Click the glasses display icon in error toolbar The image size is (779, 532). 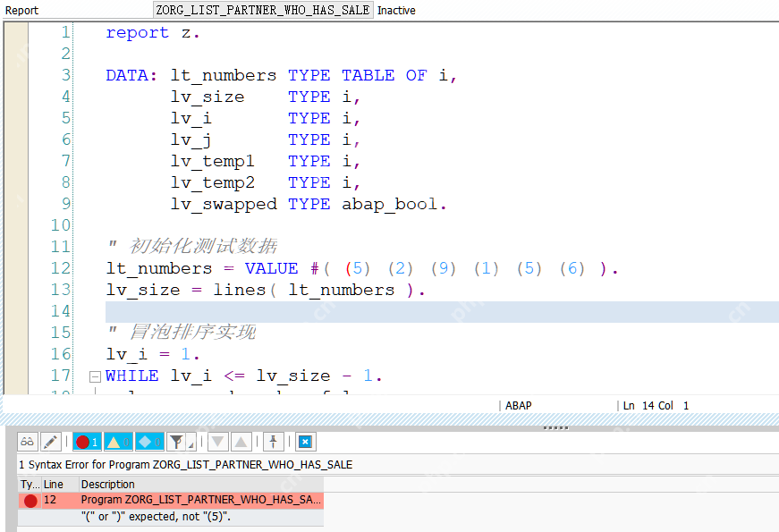tap(28, 442)
